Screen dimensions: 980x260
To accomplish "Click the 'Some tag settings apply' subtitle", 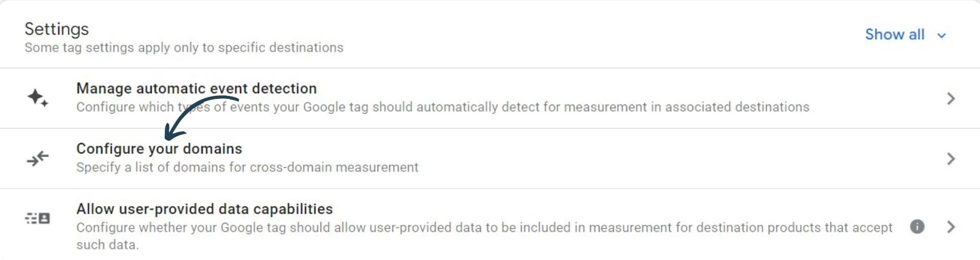I will tap(184, 48).
